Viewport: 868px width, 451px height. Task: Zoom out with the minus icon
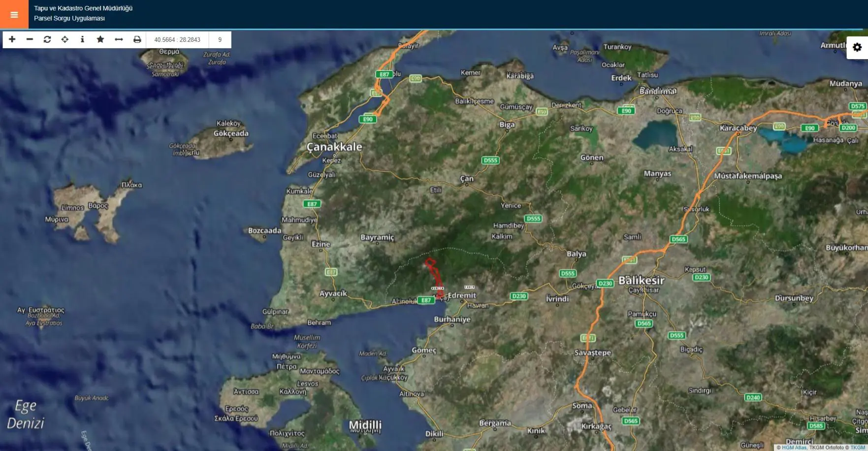pyautogui.click(x=30, y=39)
